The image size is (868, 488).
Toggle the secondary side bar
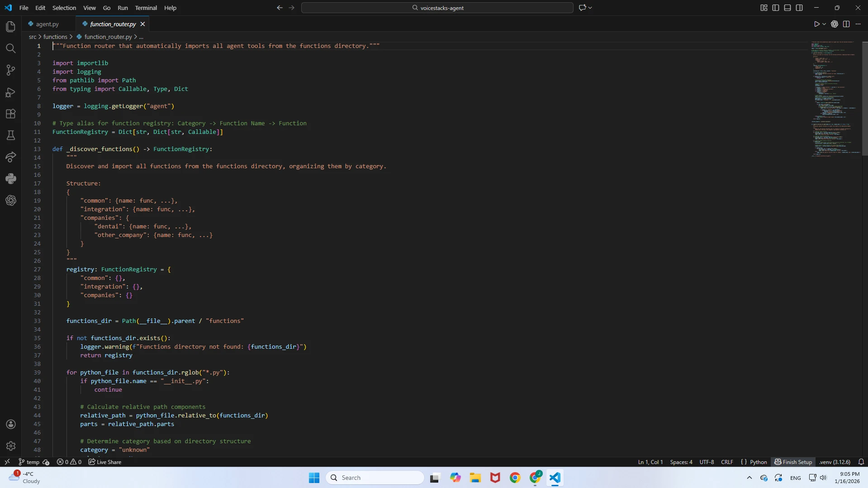pyautogui.click(x=799, y=8)
